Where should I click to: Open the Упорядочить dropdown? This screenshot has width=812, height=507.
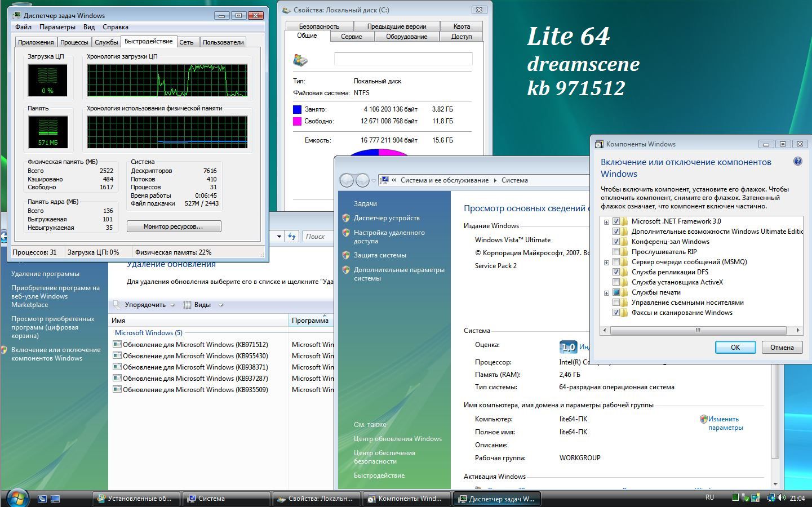click(x=172, y=305)
